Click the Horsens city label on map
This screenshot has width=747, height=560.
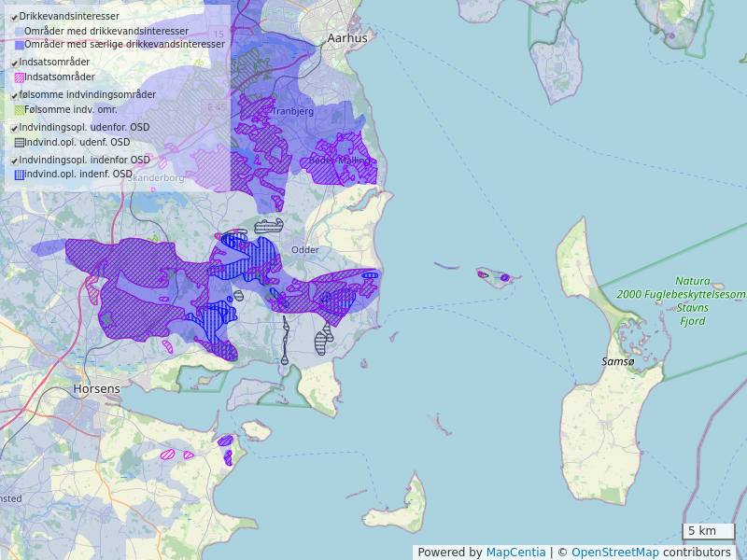coord(97,388)
